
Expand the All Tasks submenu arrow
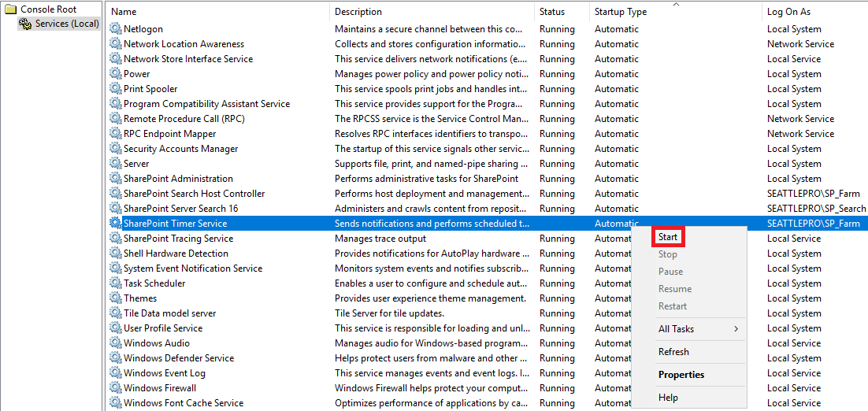point(736,329)
